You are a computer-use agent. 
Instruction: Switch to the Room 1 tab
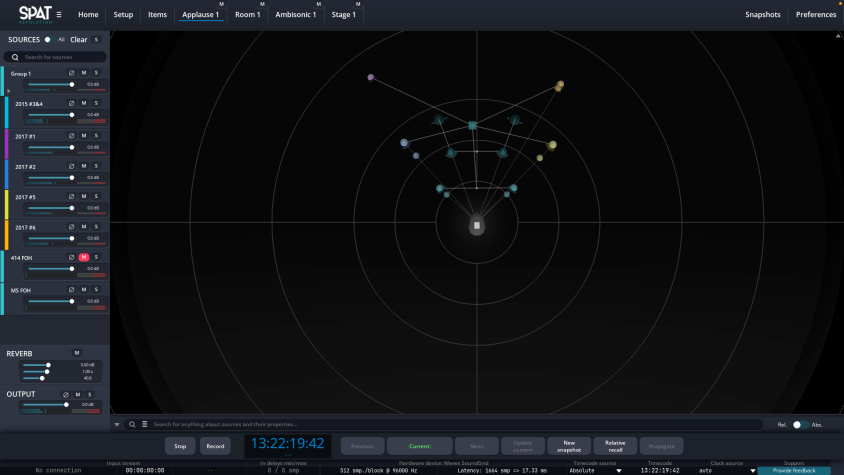(x=248, y=15)
